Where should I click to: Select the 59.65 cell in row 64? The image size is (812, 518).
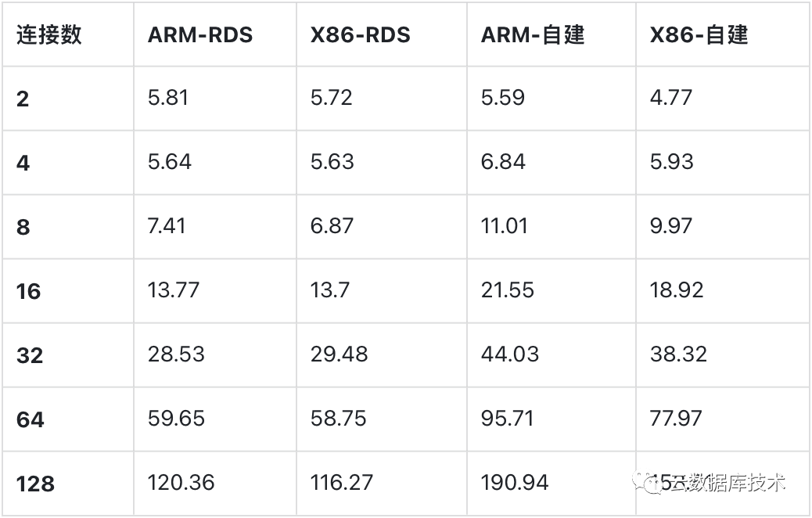point(176,419)
